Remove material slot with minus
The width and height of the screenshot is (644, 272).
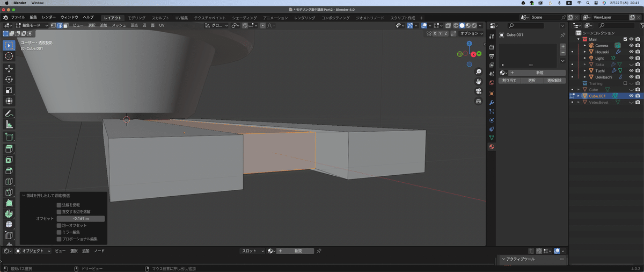(562, 53)
